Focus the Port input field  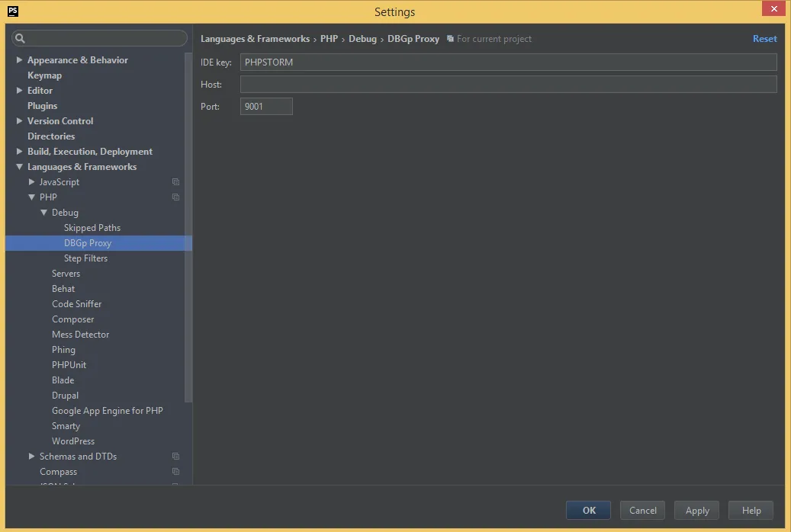pos(266,107)
